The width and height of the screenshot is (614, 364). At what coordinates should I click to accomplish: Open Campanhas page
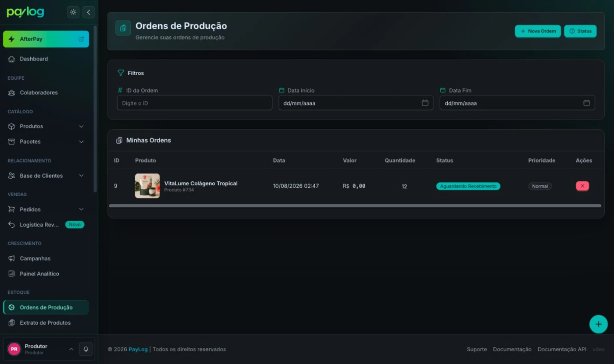[46, 258]
